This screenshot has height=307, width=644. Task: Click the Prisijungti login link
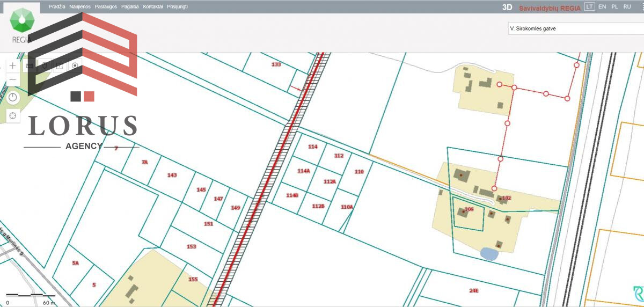pyautogui.click(x=178, y=7)
